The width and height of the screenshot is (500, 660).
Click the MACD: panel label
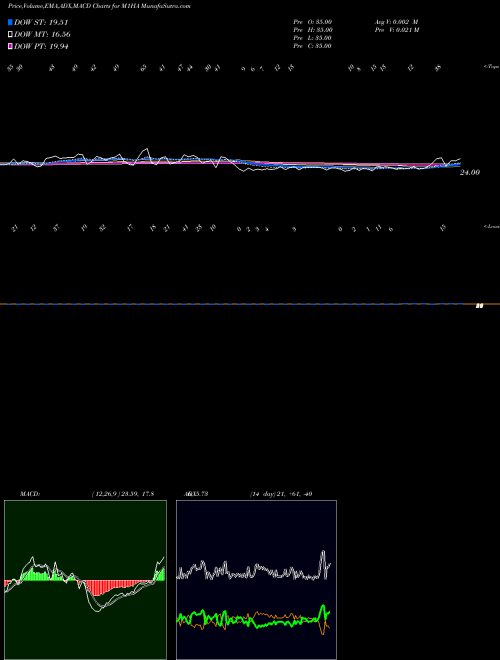pos(29,494)
